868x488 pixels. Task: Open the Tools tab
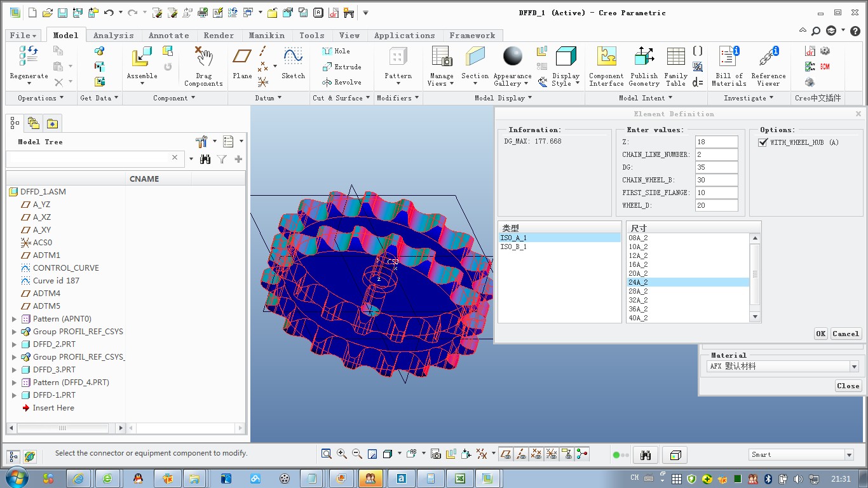click(312, 36)
